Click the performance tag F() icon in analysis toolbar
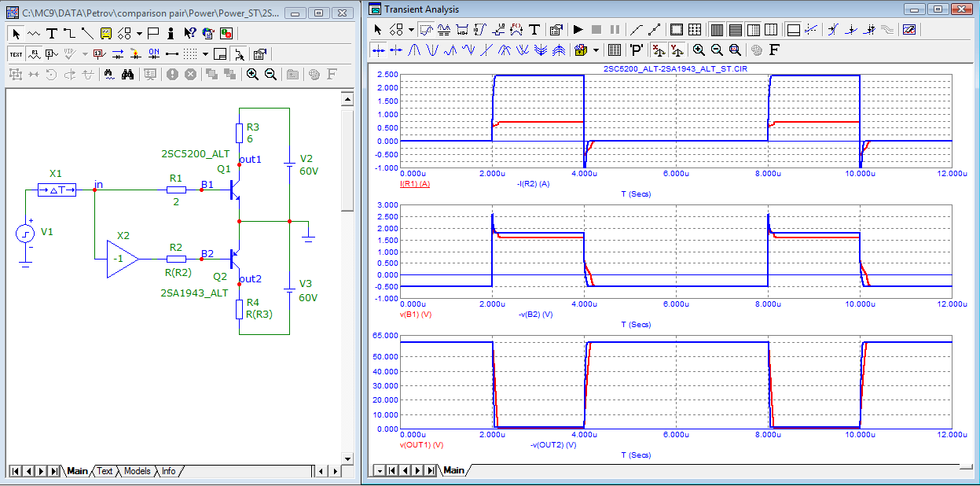Image resolution: width=980 pixels, height=486 pixels. click(516, 30)
